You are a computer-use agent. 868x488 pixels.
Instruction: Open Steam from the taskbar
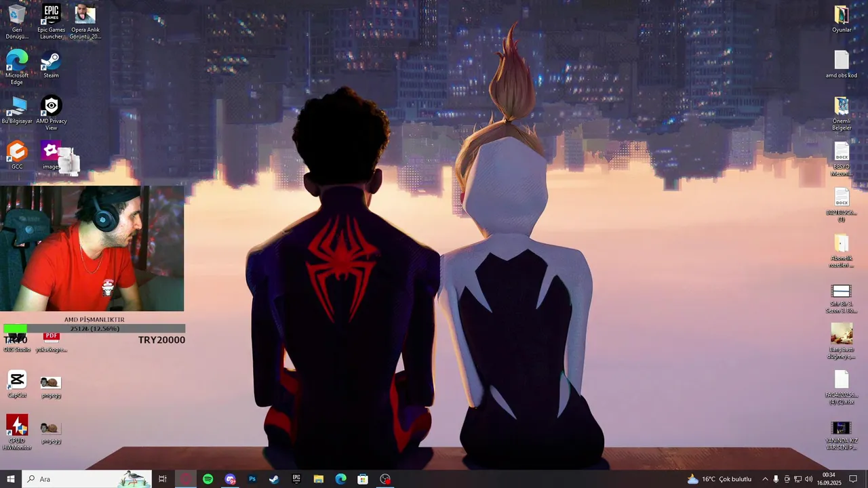tap(274, 479)
